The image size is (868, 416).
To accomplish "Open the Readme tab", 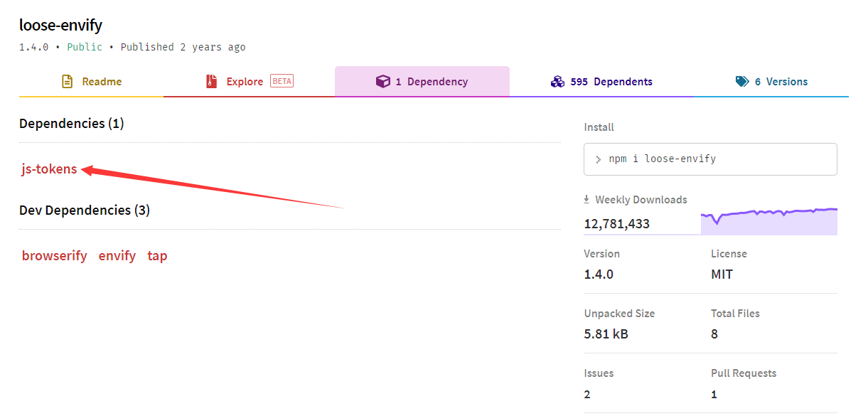I will point(91,82).
